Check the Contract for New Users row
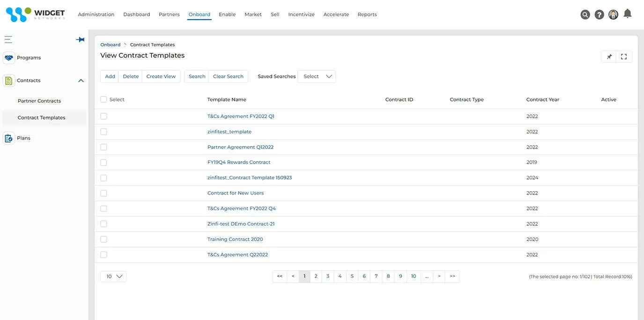Screen dimensions: 644x320 (104, 193)
